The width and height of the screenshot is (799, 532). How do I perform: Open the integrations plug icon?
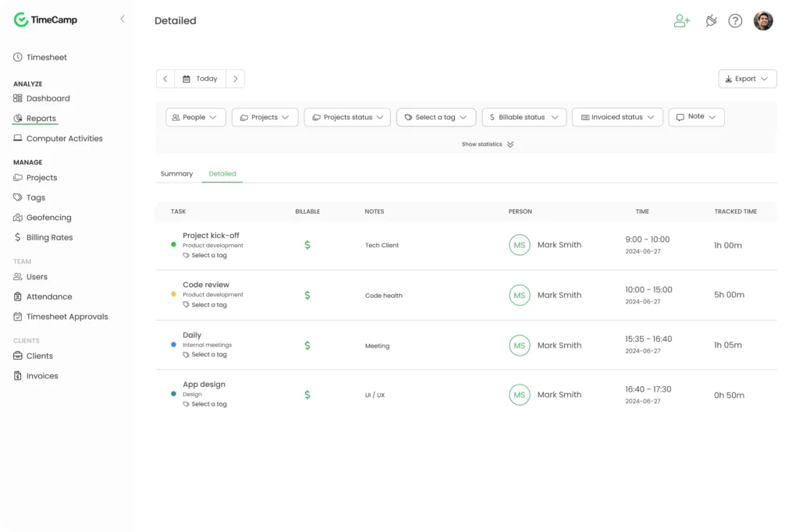(x=711, y=21)
